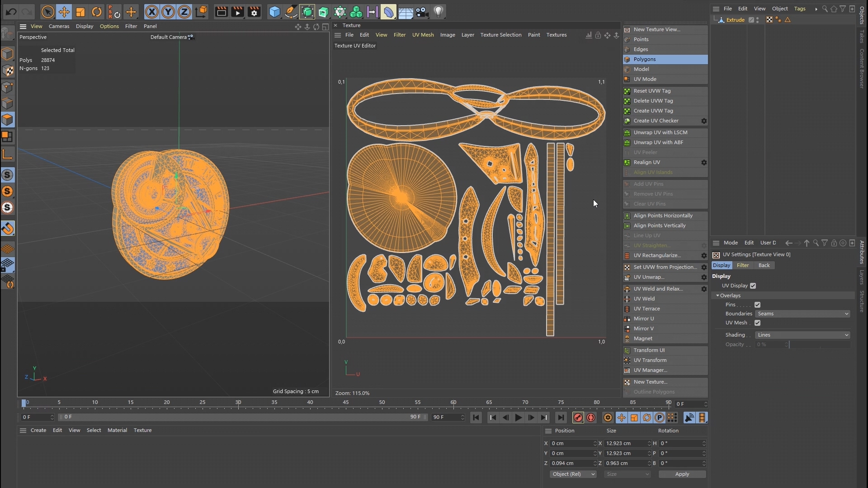This screenshot has width=868, height=488.
Task: Click the record active objects icon
Action: 578,418
